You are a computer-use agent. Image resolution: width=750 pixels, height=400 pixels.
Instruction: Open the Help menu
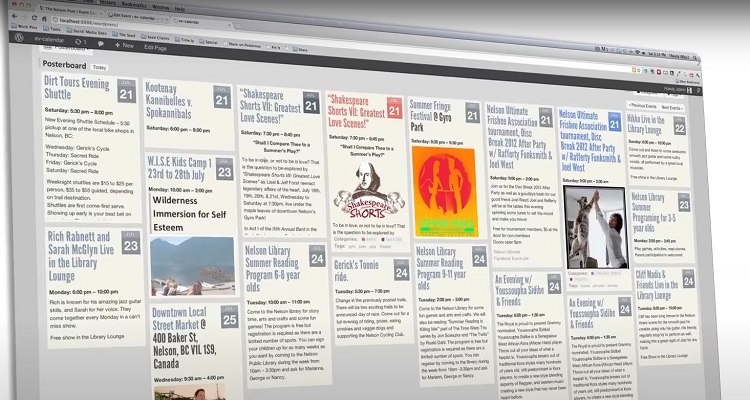[x=179, y=9]
